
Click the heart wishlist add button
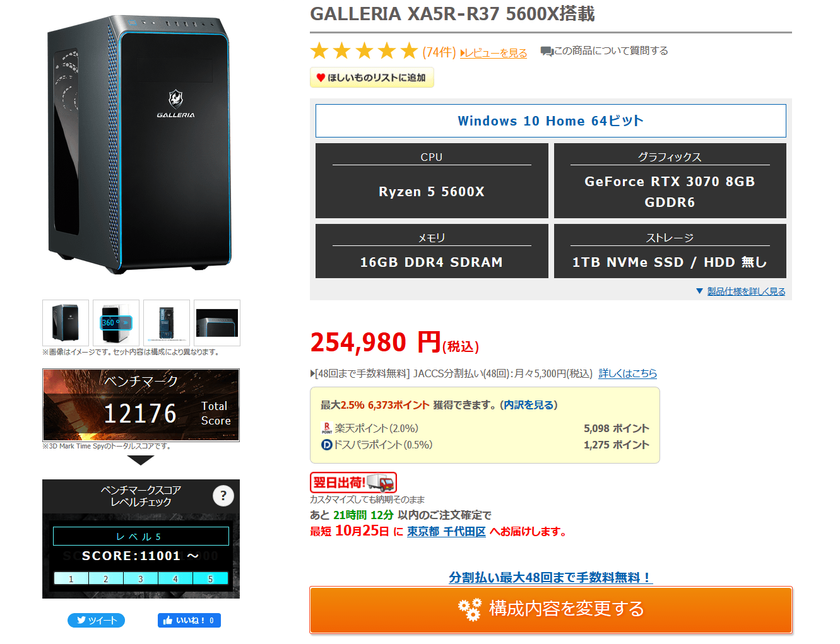(x=372, y=78)
